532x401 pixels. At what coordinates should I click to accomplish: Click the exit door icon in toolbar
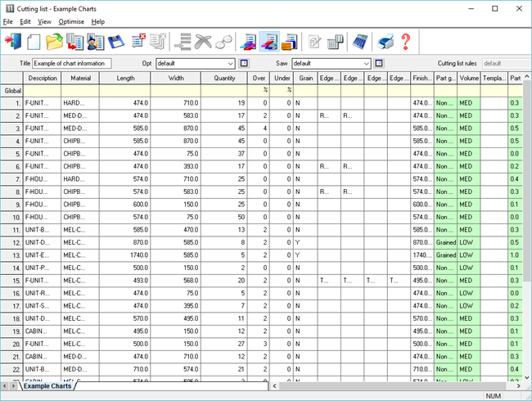pyautogui.click(x=13, y=41)
